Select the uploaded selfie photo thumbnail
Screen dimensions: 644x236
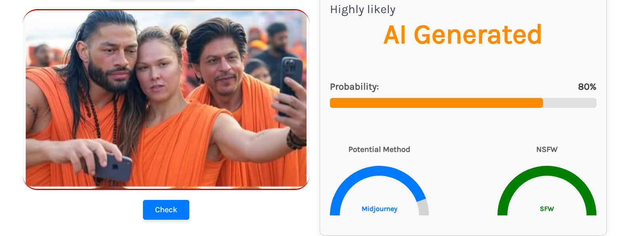166,99
